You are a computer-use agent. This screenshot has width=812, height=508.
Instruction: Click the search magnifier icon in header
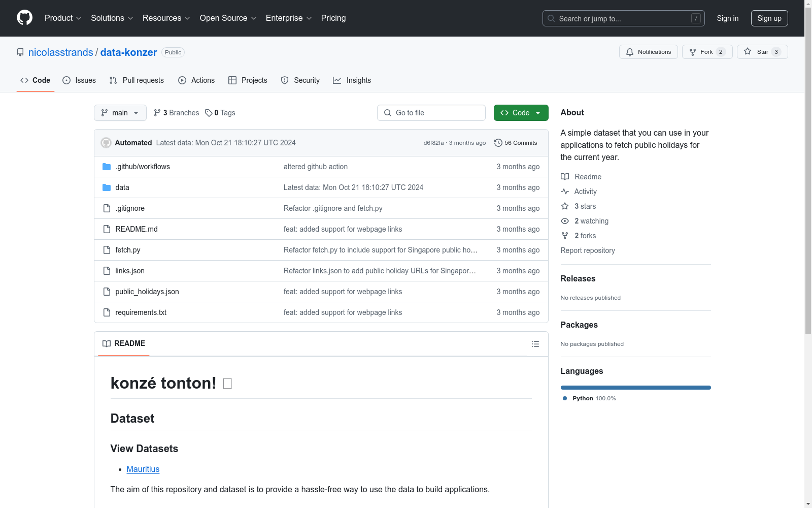[551, 18]
